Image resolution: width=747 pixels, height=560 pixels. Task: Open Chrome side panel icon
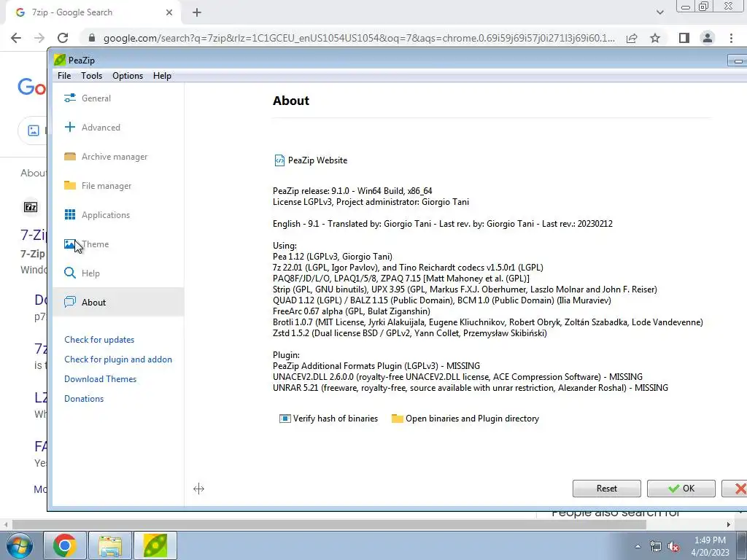[684, 38]
